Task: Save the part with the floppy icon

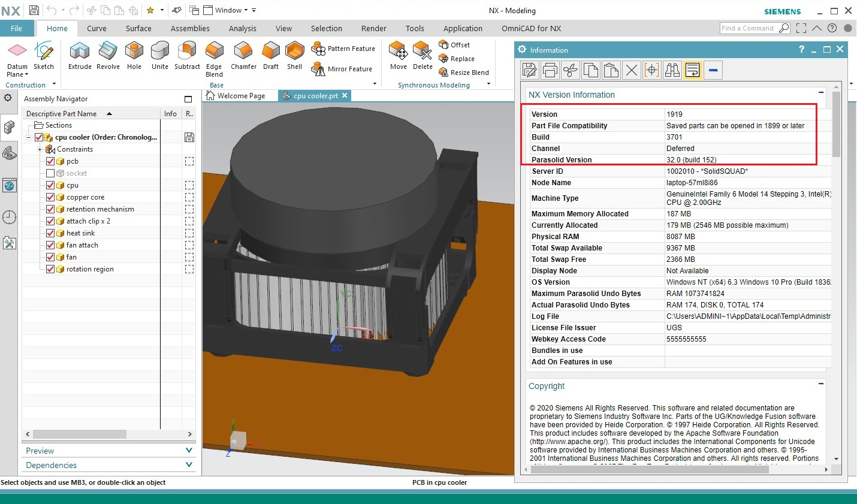Action: point(34,10)
